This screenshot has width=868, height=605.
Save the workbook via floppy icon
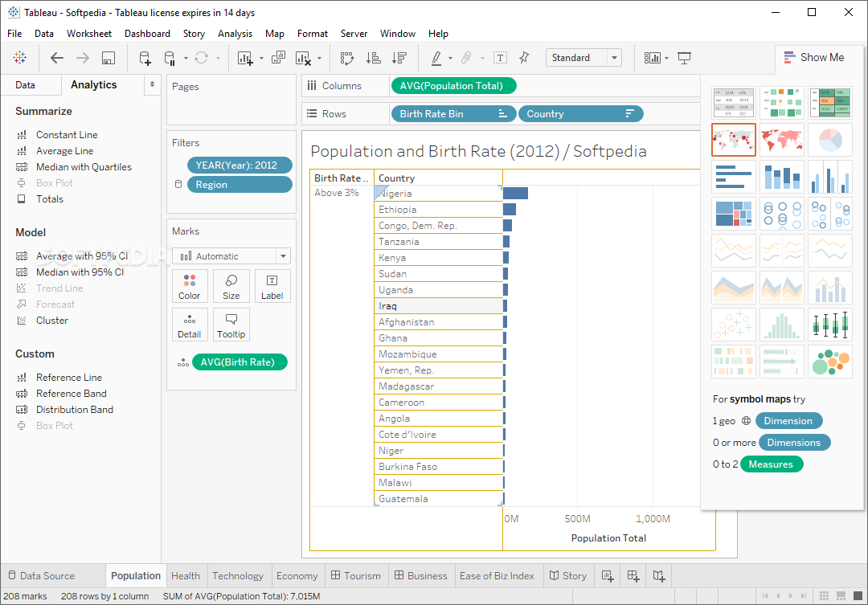108,58
